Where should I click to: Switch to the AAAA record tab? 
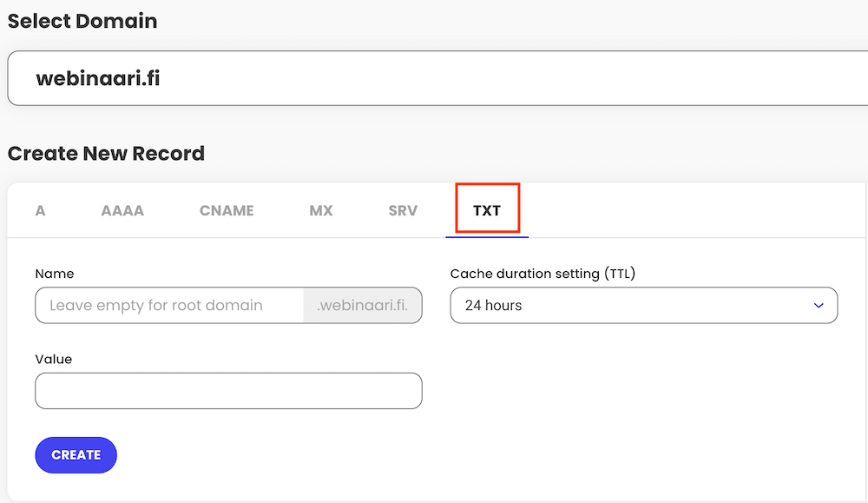click(x=122, y=210)
